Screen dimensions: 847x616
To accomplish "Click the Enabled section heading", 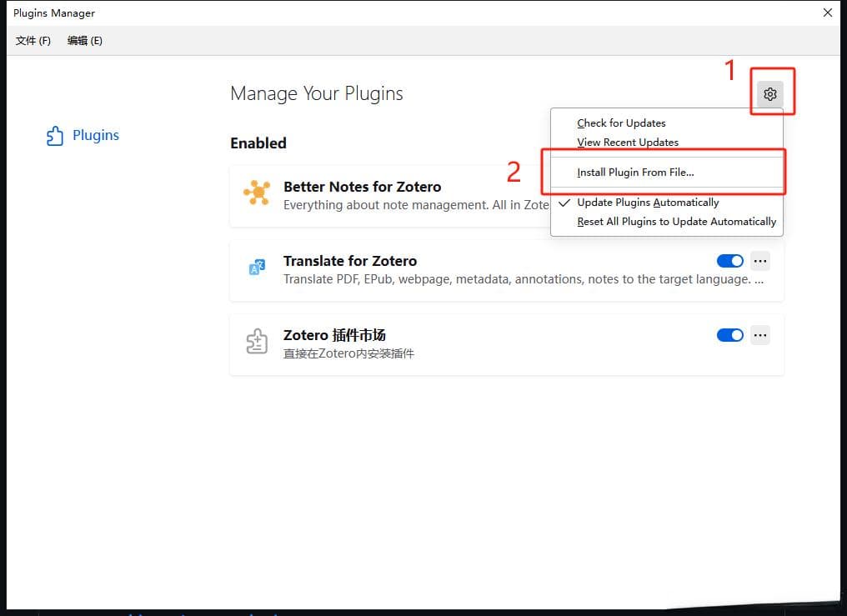I will pyautogui.click(x=258, y=143).
